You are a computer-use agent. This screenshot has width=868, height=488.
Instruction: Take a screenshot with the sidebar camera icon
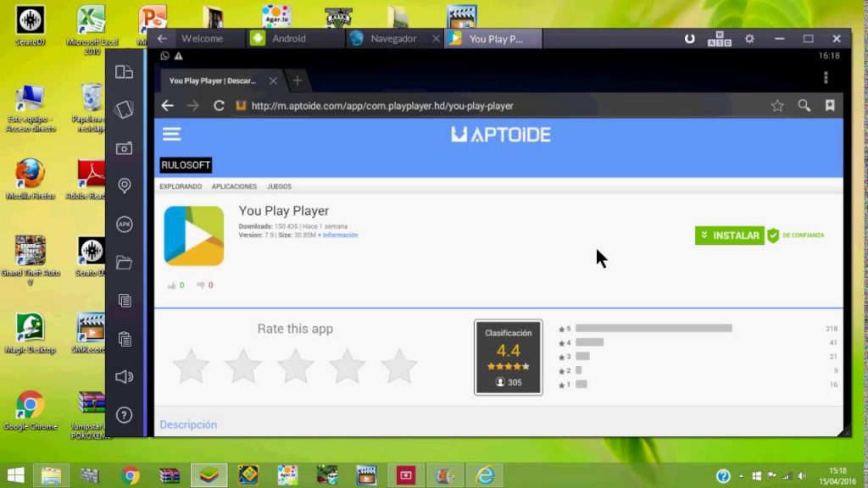coord(124,148)
